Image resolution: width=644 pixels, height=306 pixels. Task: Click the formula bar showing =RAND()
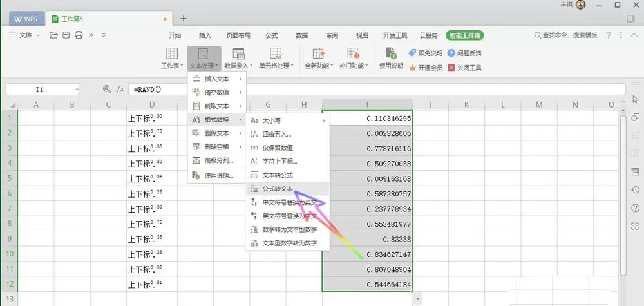377,89
